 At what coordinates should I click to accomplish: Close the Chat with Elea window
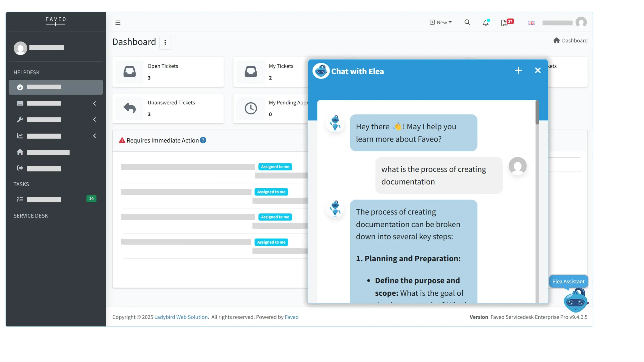coord(538,70)
